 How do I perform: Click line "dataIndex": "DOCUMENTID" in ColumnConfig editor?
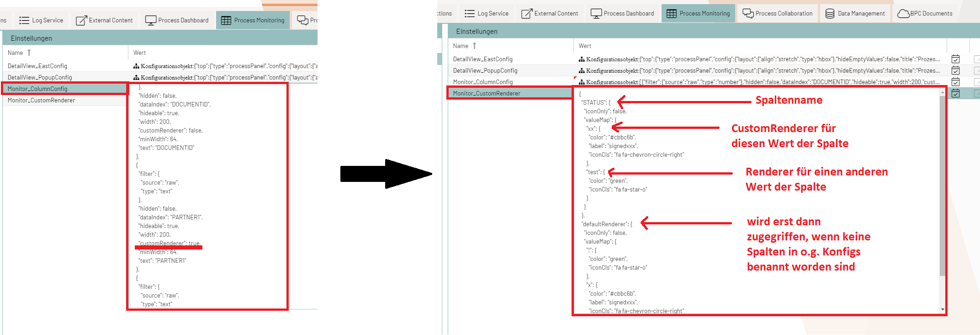click(175, 104)
